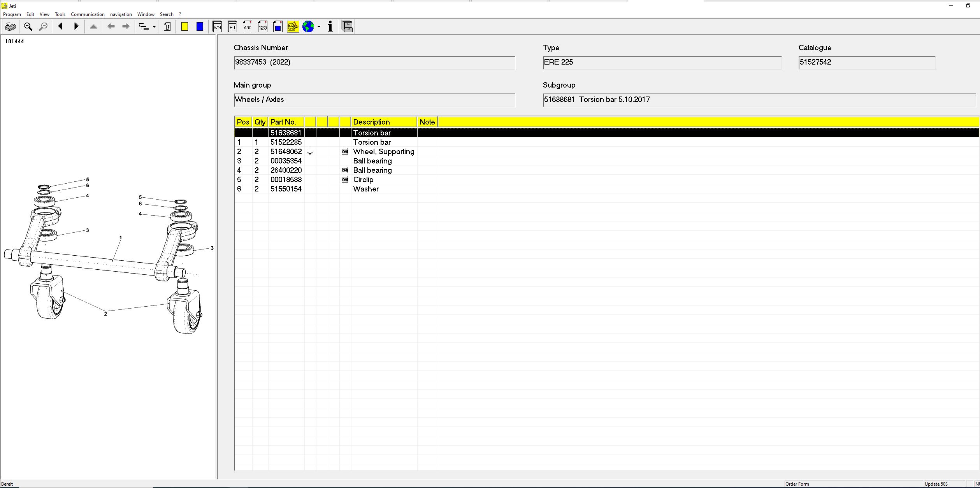Click the drawing number 101444 label

(x=14, y=41)
